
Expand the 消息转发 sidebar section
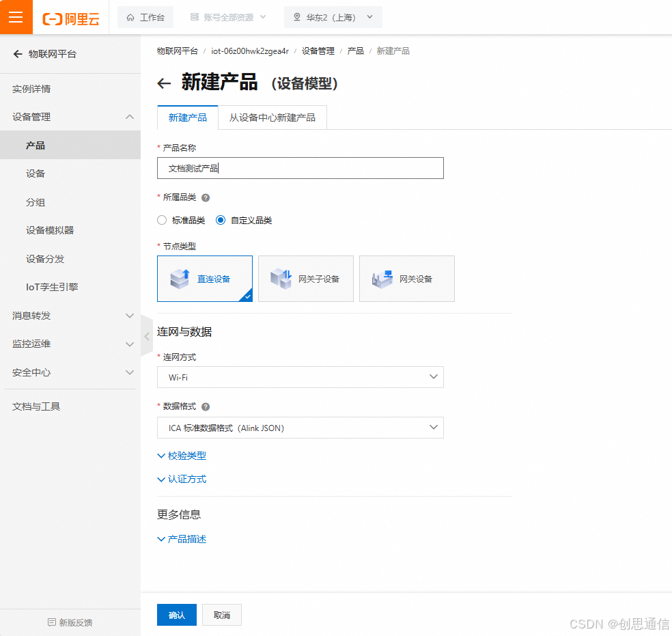coord(70,316)
